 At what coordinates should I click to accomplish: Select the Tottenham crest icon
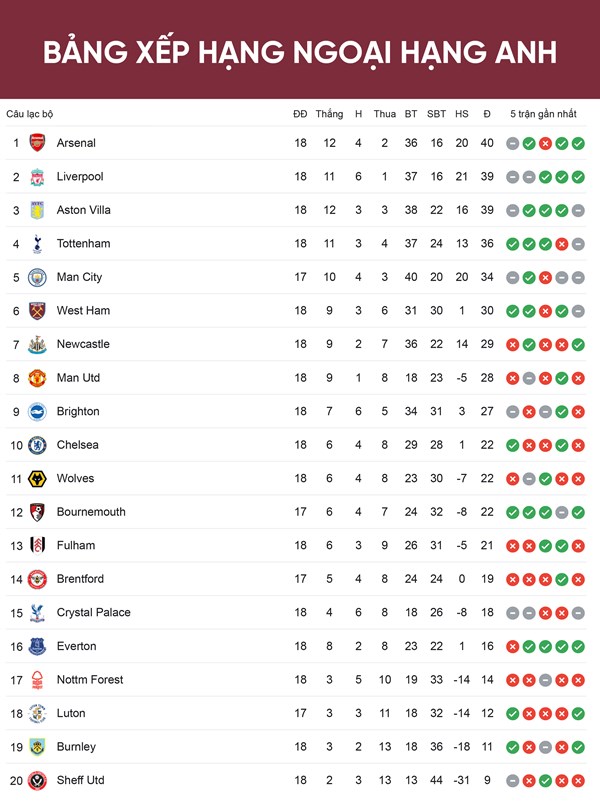coord(37,244)
